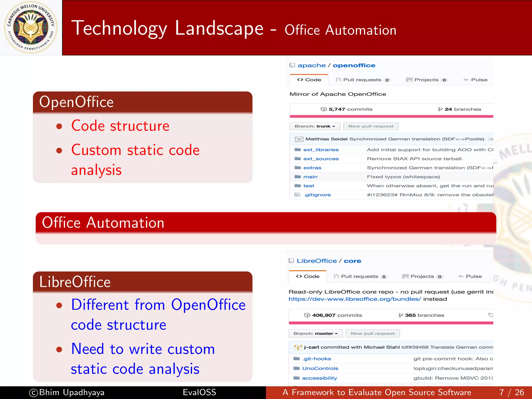532x399 pixels.
Task: Click the Carnegie Mellon University seal logo
Action: point(31,28)
